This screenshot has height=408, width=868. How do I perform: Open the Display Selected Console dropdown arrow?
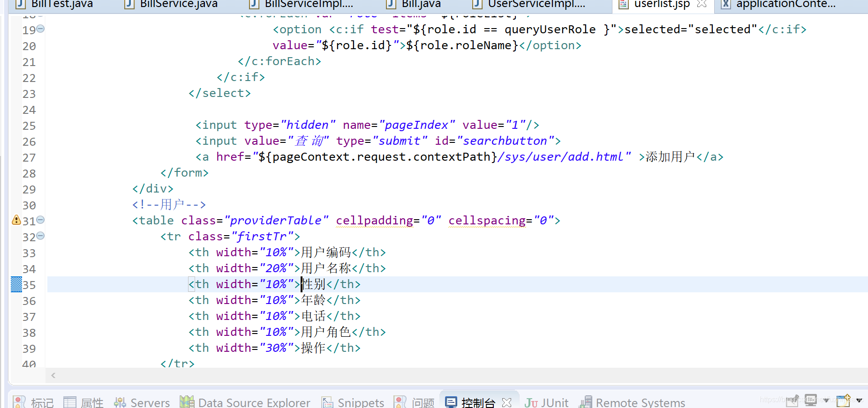(826, 401)
